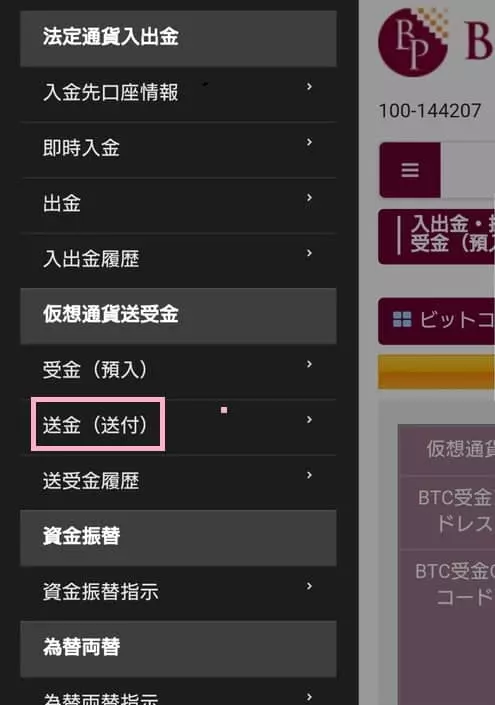Click chevron arrow next to 資金振替指示

(309, 586)
